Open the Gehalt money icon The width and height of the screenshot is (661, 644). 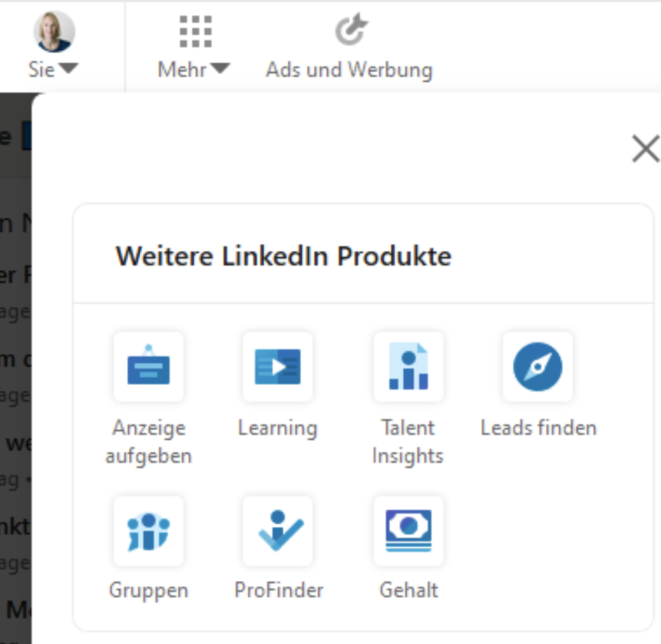pyautogui.click(x=408, y=530)
